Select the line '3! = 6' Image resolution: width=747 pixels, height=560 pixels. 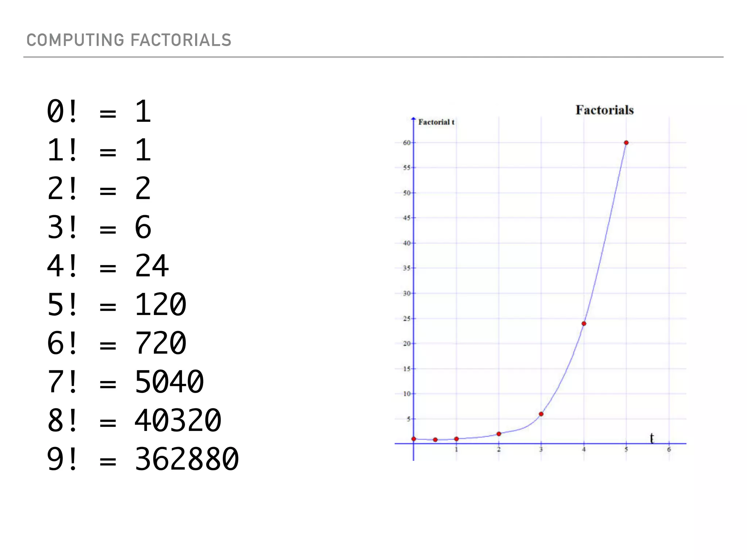pyautogui.click(x=99, y=227)
